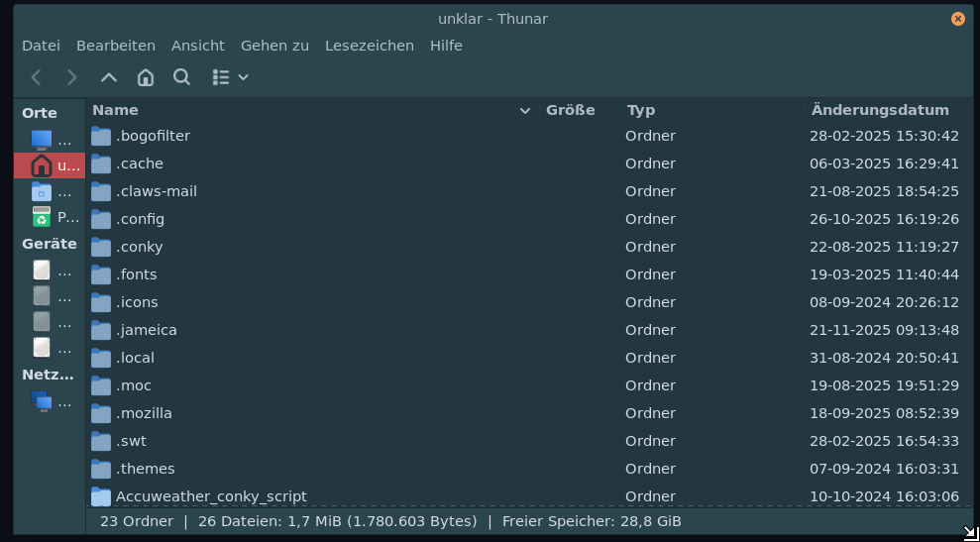Click the .conky folder icon
980x542 pixels.
101,247
